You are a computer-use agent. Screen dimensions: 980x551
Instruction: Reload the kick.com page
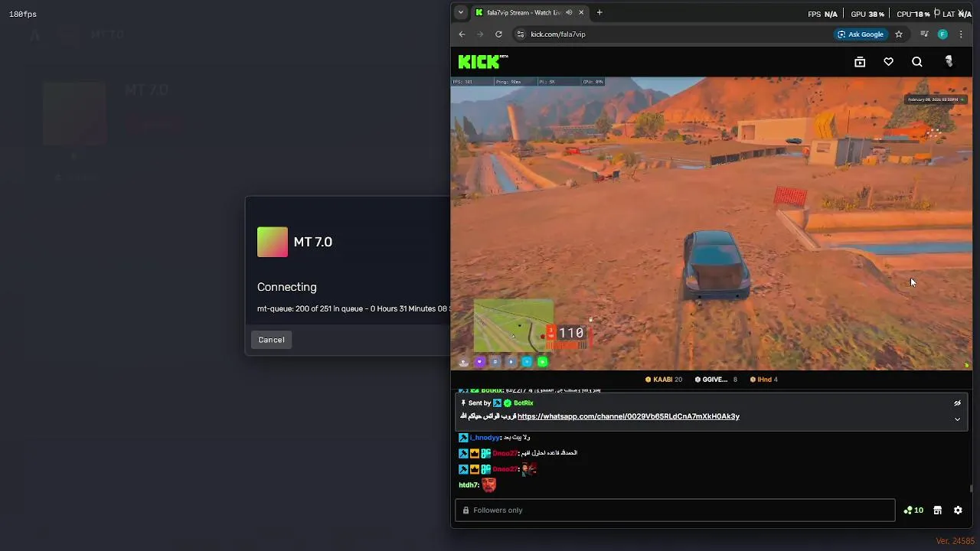[x=498, y=34]
